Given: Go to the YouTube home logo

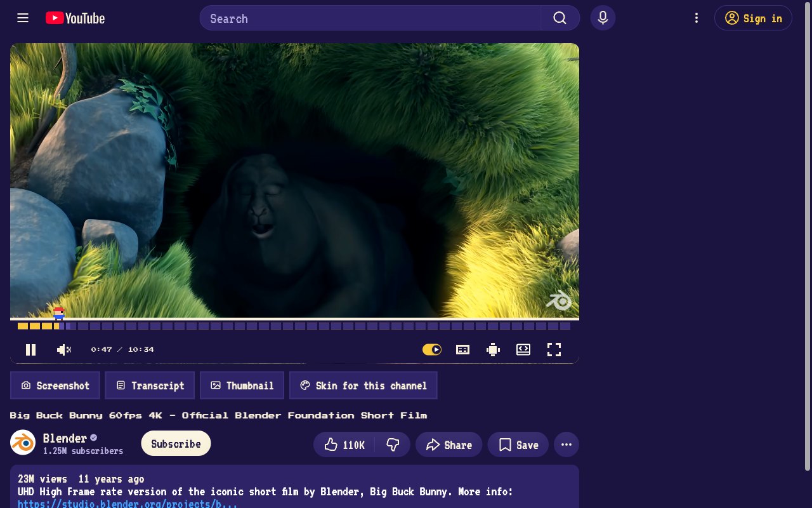Looking at the screenshot, I should 75,18.
